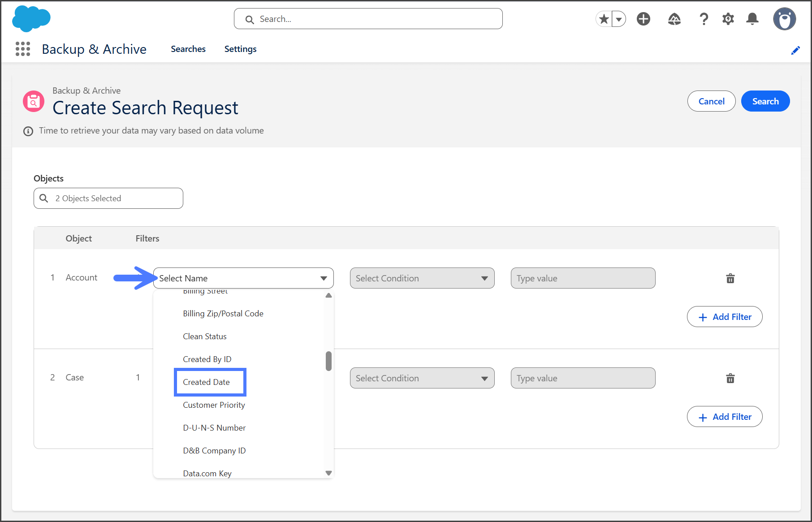Add a filter to the Account object
This screenshot has height=522, width=812.
click(724, 317)
